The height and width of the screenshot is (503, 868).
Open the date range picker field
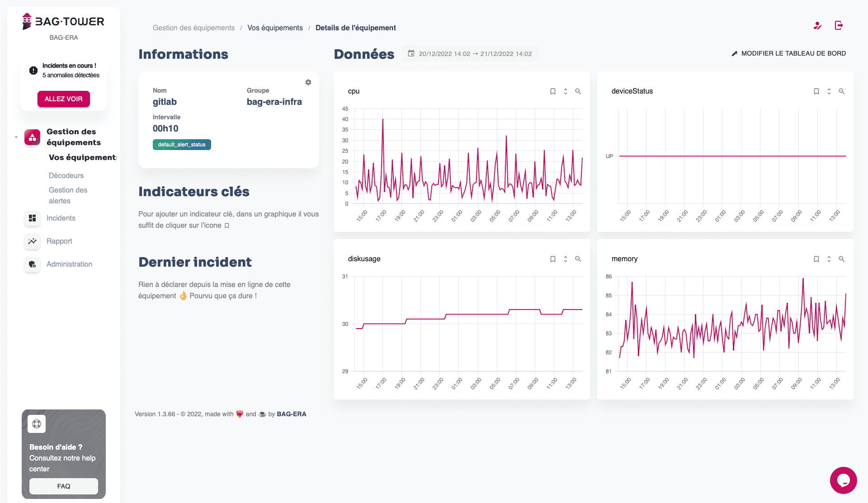click(470, 54)
